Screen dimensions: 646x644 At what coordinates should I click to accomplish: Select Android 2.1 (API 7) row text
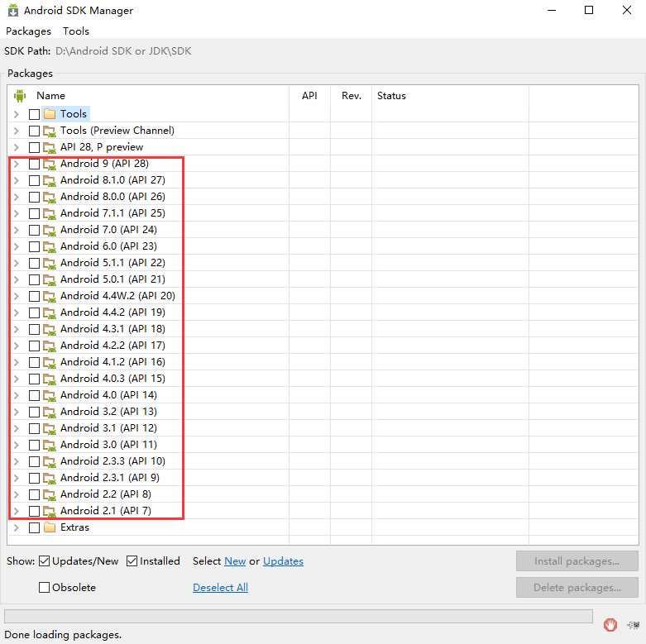point(106,511)
